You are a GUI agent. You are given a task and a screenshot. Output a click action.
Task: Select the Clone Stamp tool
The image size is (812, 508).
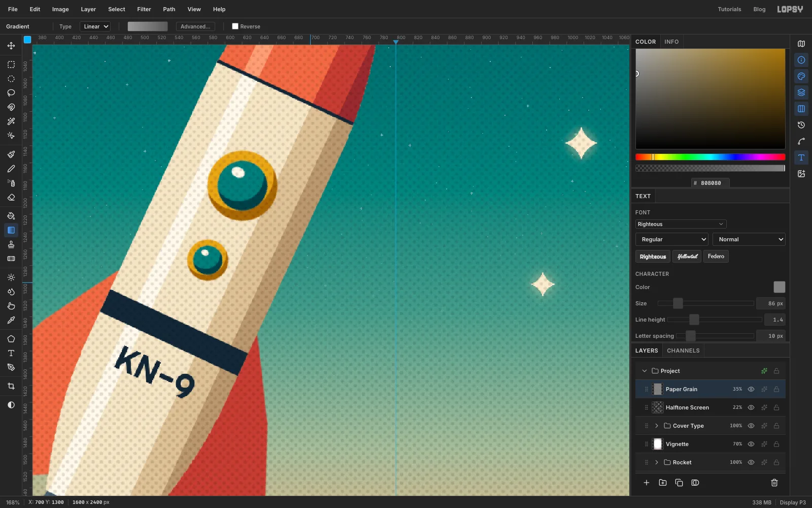pyautogui.click(x=11, y=244)
